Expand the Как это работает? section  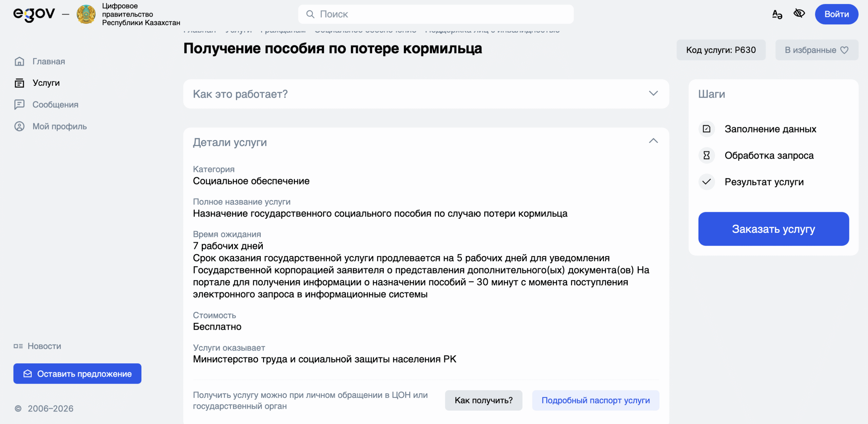tap(426, 94)
